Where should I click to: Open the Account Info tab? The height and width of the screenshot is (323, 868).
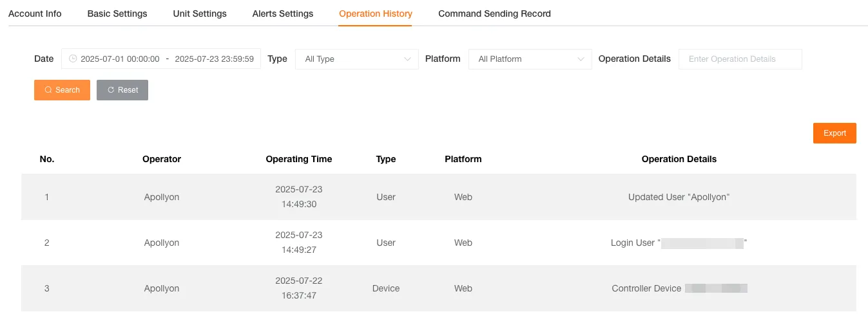[x=35, y=14]
